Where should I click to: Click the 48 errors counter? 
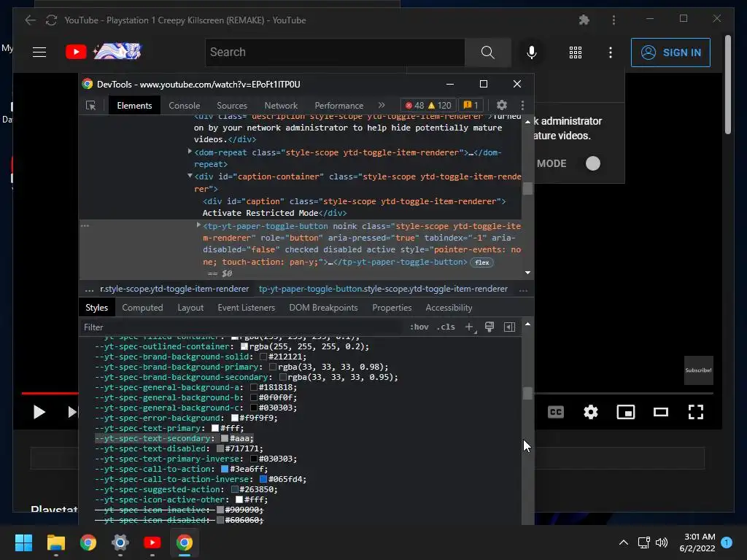tap(414, 105)
